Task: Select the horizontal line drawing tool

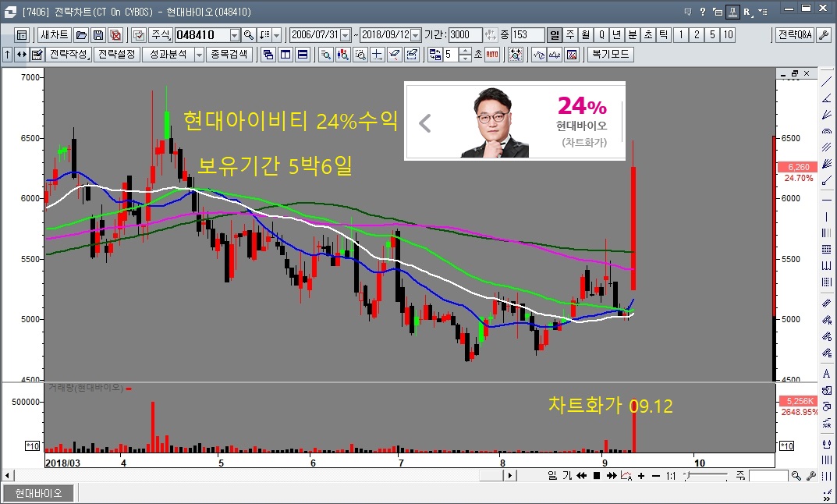Action: 827,200
